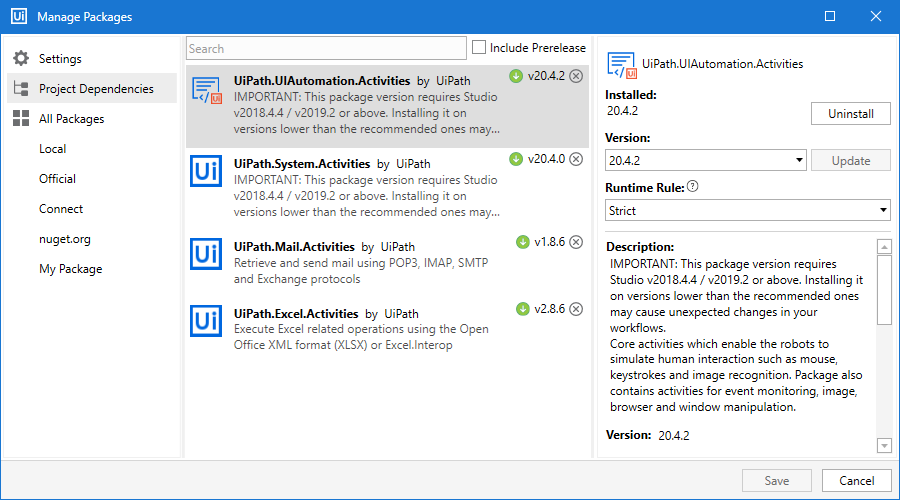Close the Manage Packages window
Screen dimensions: 900x500
(x=875, y=16)
